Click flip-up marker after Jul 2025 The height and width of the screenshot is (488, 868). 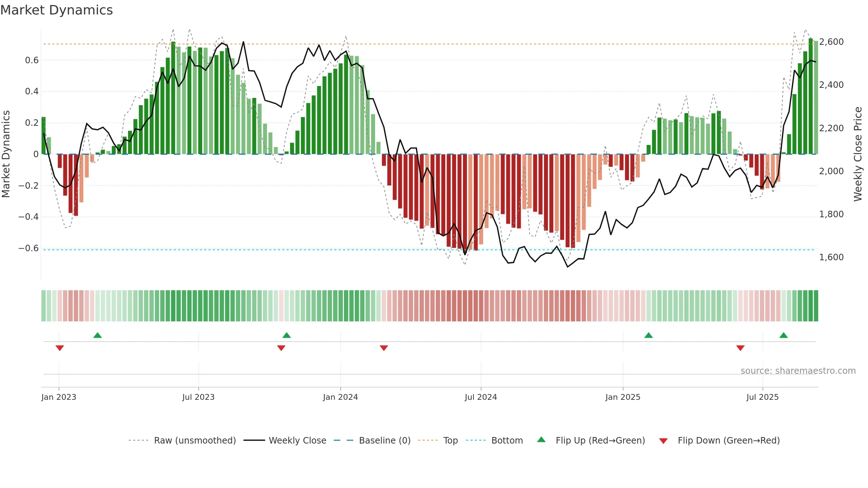784,335
